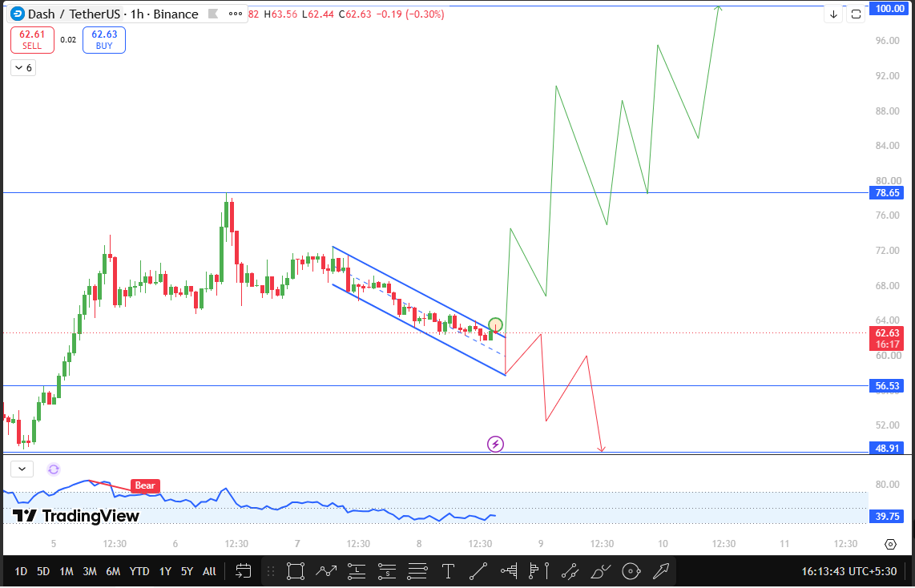
Task: Click the Dash coin logo icon
Action: coord(18,14)
